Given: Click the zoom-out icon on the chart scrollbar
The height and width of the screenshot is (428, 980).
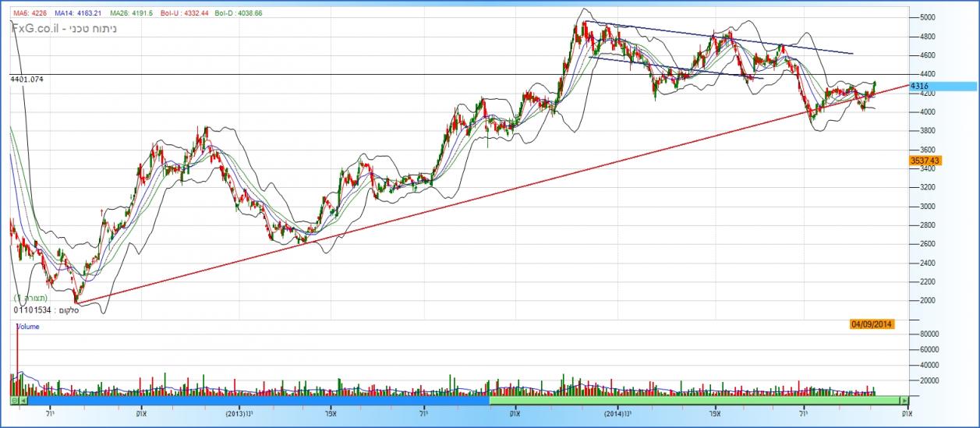Looking at the screenshot, I should coord(13,400).
